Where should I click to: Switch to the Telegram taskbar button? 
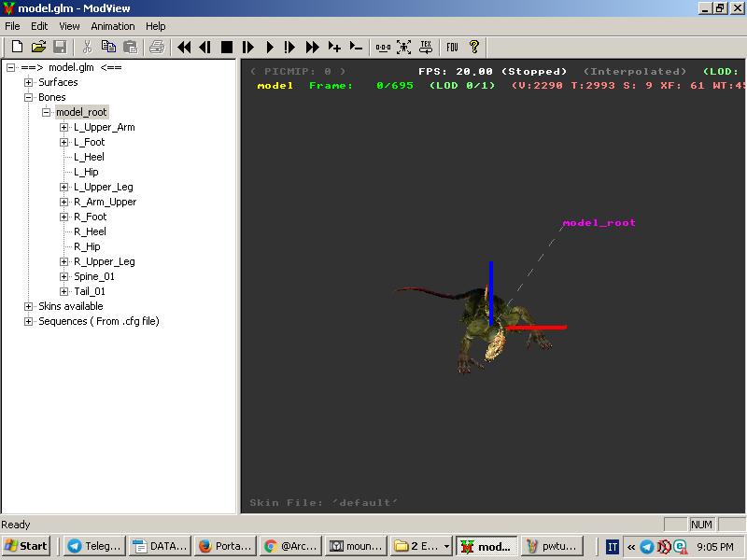click(x=94, y=546)
